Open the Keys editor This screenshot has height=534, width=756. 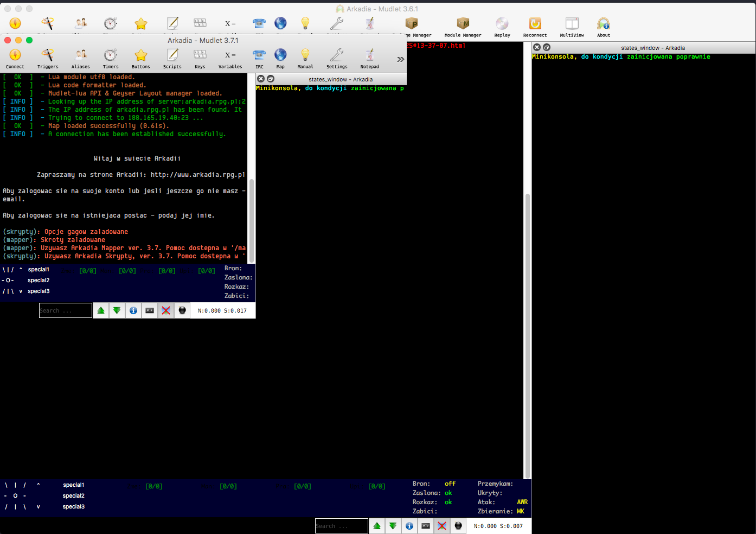tap(200, 57)
